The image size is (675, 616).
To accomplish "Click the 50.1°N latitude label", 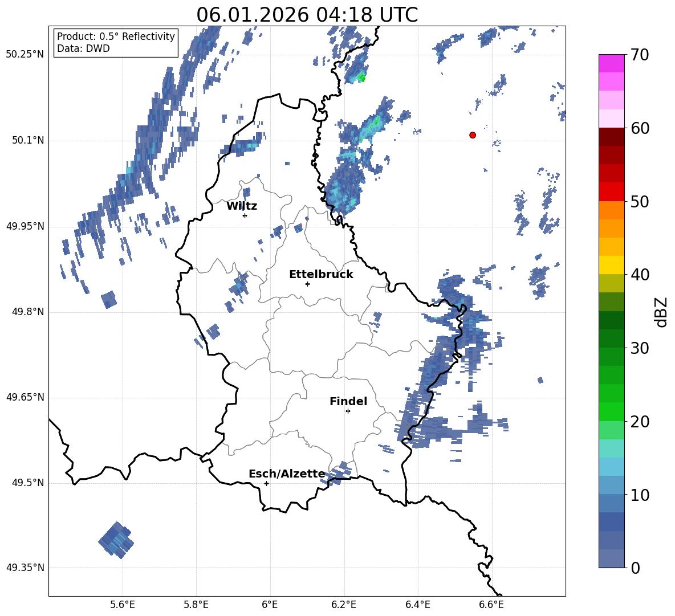I will coord(29,141).
